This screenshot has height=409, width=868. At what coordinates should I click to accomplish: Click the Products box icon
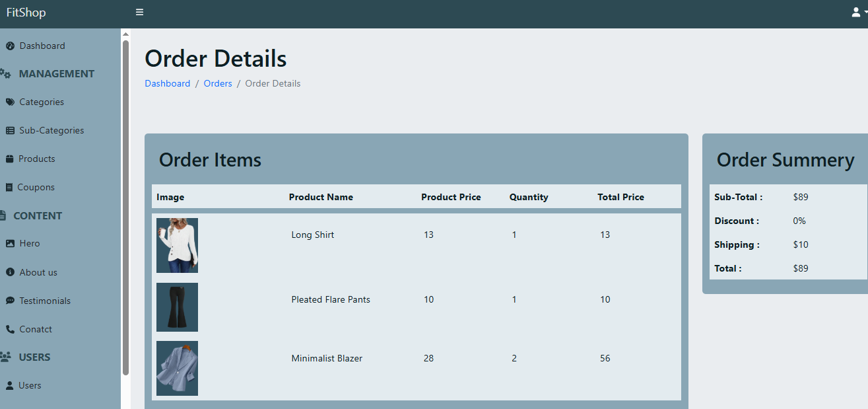click(10, 159)
